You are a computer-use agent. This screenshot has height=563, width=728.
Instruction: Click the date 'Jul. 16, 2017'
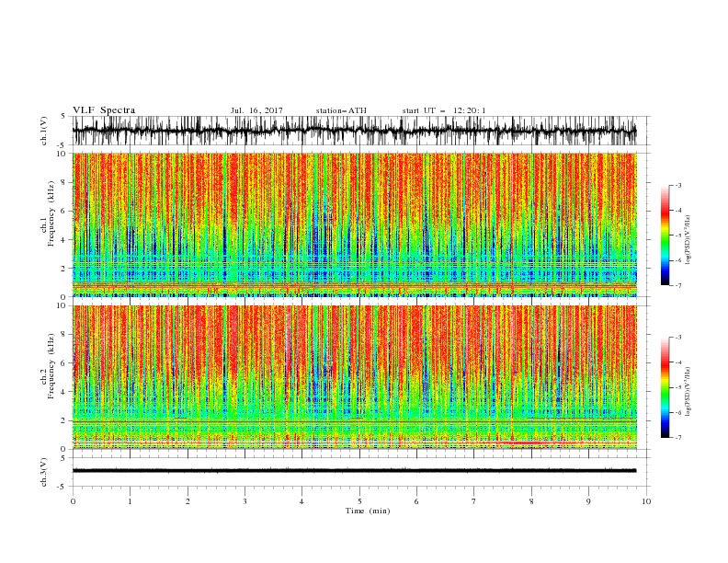click(256, 110)
